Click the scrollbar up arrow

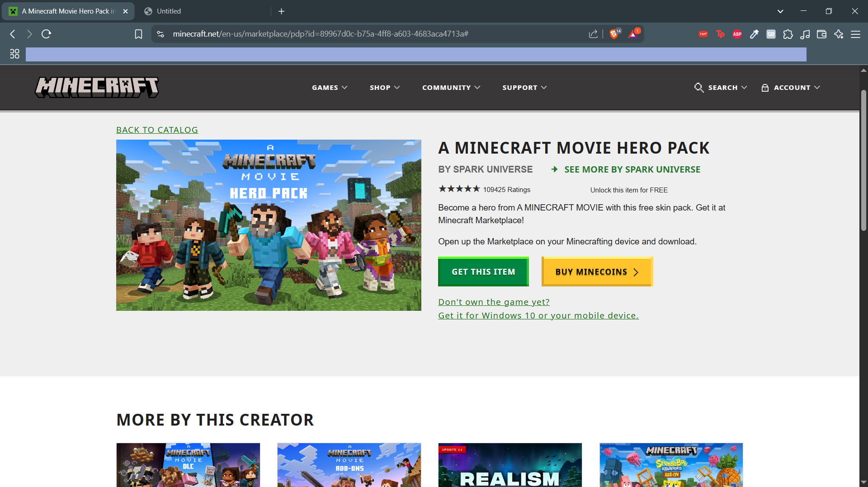863,70
